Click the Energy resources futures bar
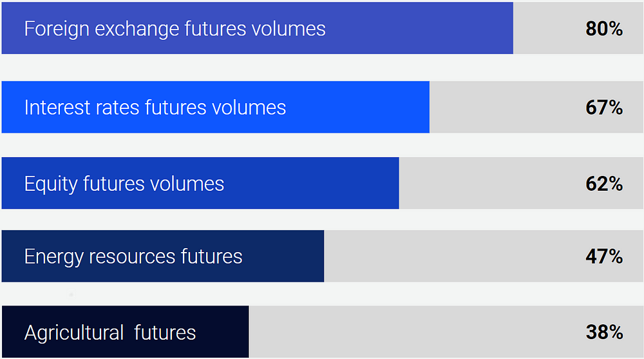 click(x=163, y=256)
